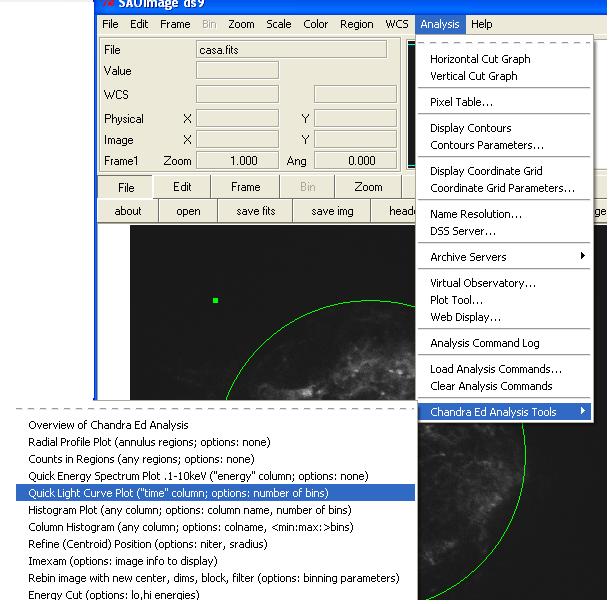Open Web Display dialog
This screenshot has width=609, height=604.
pos(504,317)
